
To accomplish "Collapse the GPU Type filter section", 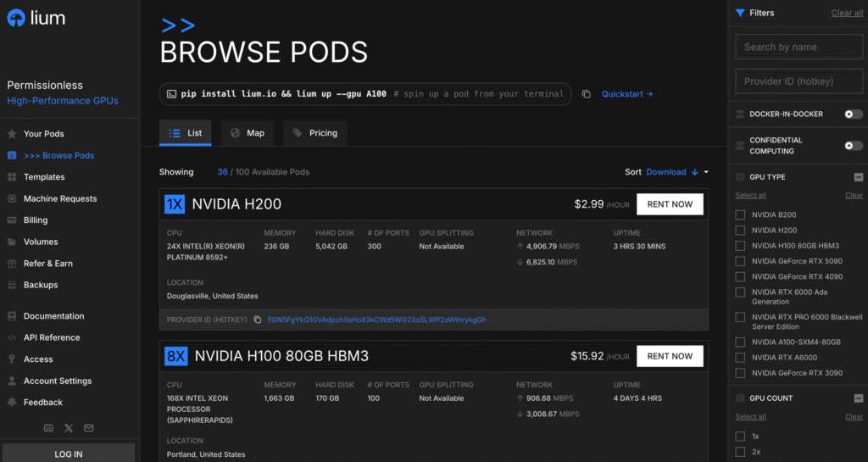I will 858,177.
